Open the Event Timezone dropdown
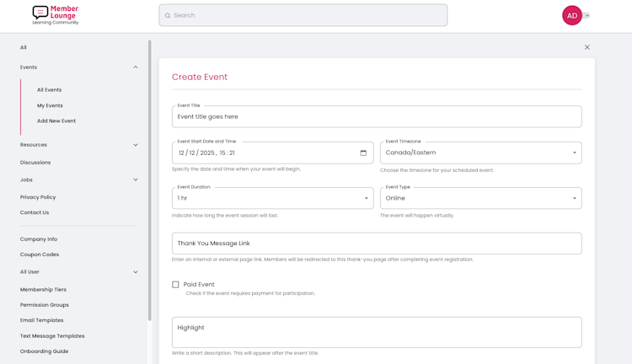The image size is (632, 364). (480, 153)
